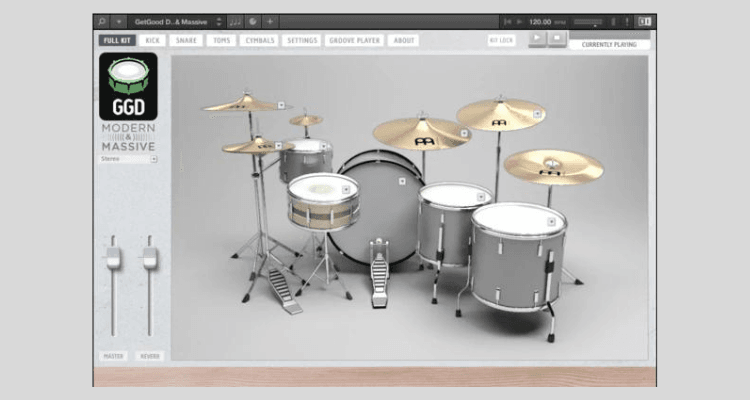Open the smaller floor tom's dropdown marker
This screenshot has width=750, height=400.
[x=481, y=197]
